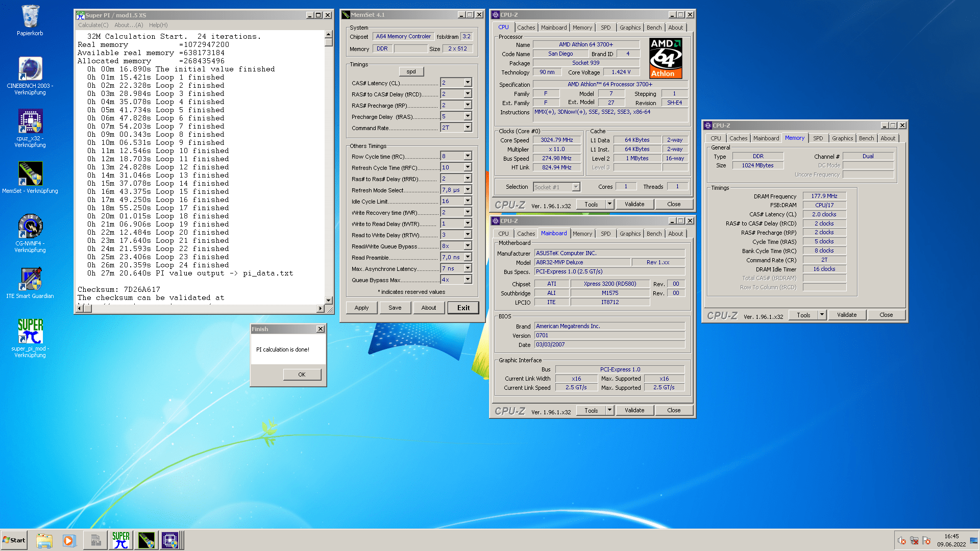
Task: Click the Exit button in MemSet
Action: tap(463, 308)
